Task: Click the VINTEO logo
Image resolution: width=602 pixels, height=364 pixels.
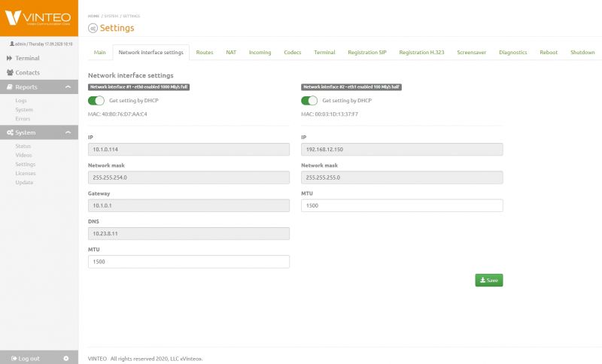Action: coord(38,17)
